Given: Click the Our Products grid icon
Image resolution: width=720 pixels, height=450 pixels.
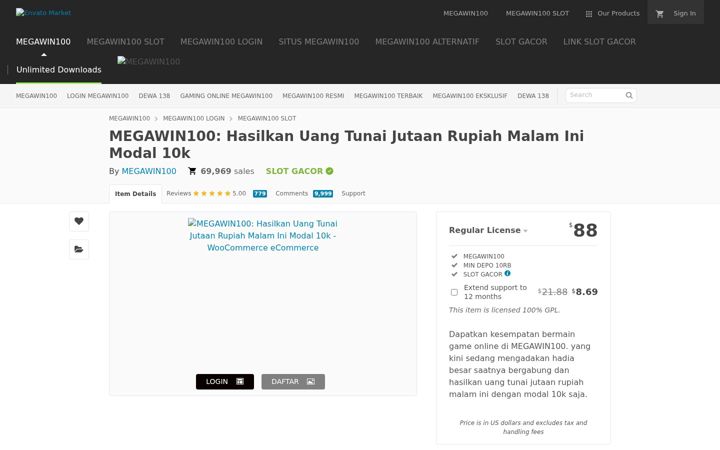Looking at the screenshot, I should 589,14.
